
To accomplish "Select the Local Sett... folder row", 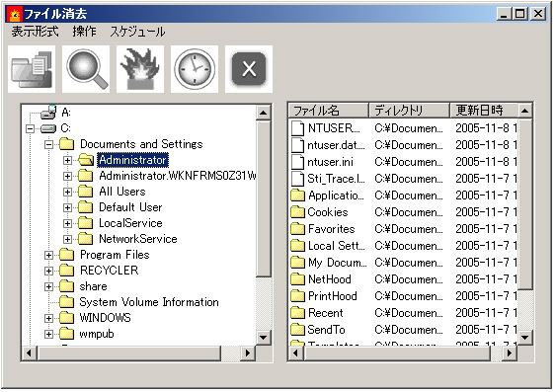I will tap(404, 246).
